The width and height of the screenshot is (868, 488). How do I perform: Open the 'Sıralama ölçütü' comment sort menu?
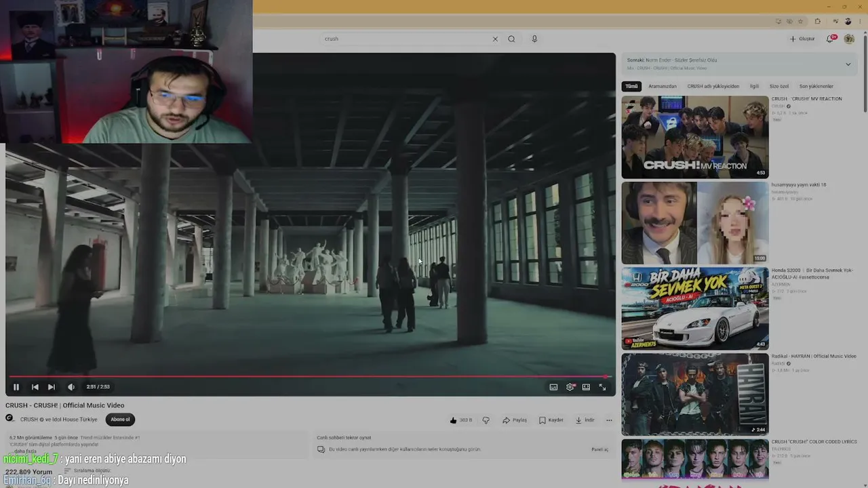coord(87,470)
